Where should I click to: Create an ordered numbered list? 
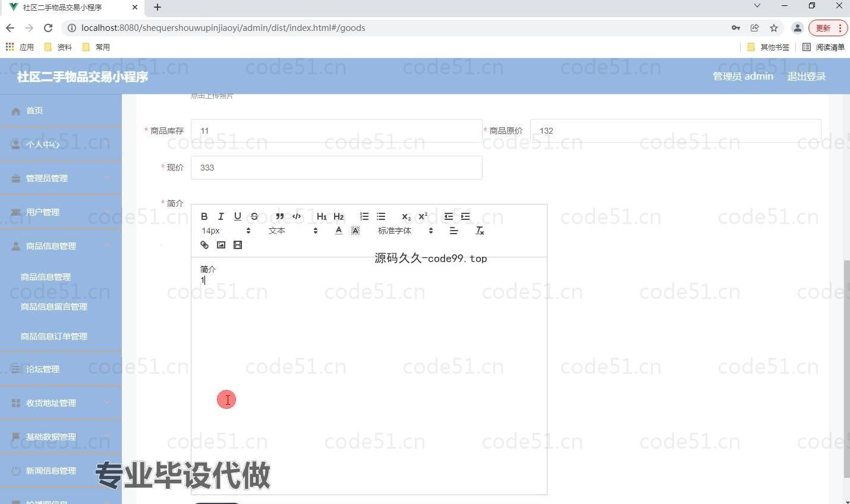point(364,216)
